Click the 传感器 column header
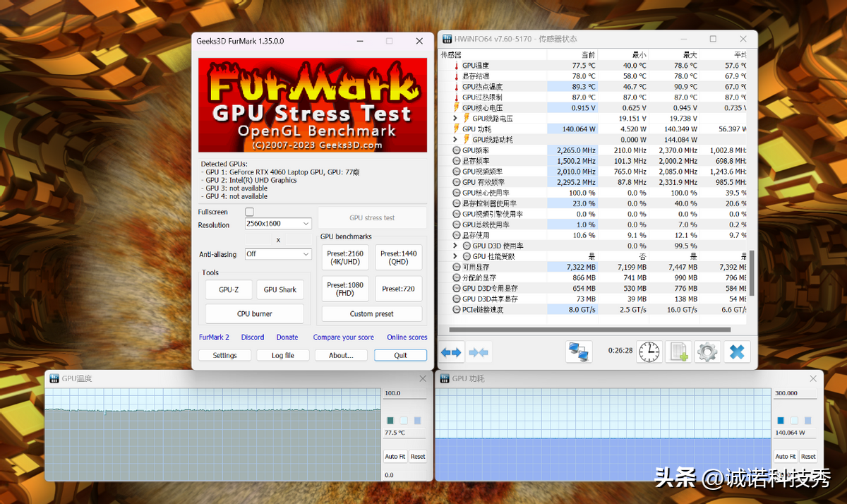The height and width of the screenshot is (504, 847). coord(451,55)
